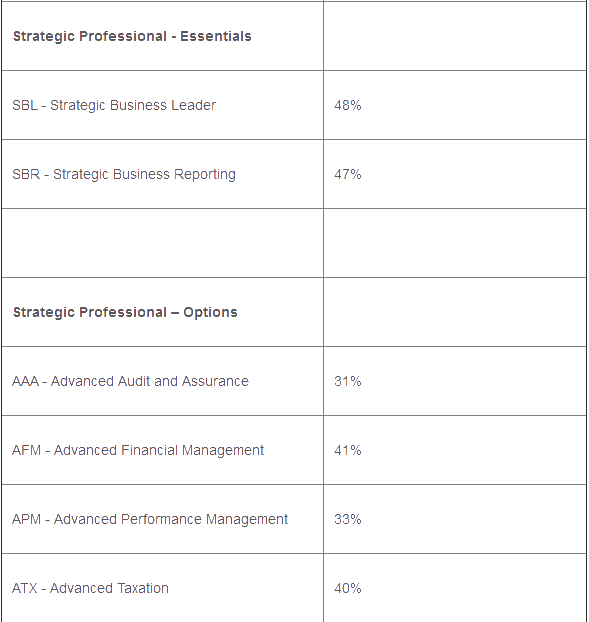
Task: Click the 47% pass rate value
Action: point(347,174)
